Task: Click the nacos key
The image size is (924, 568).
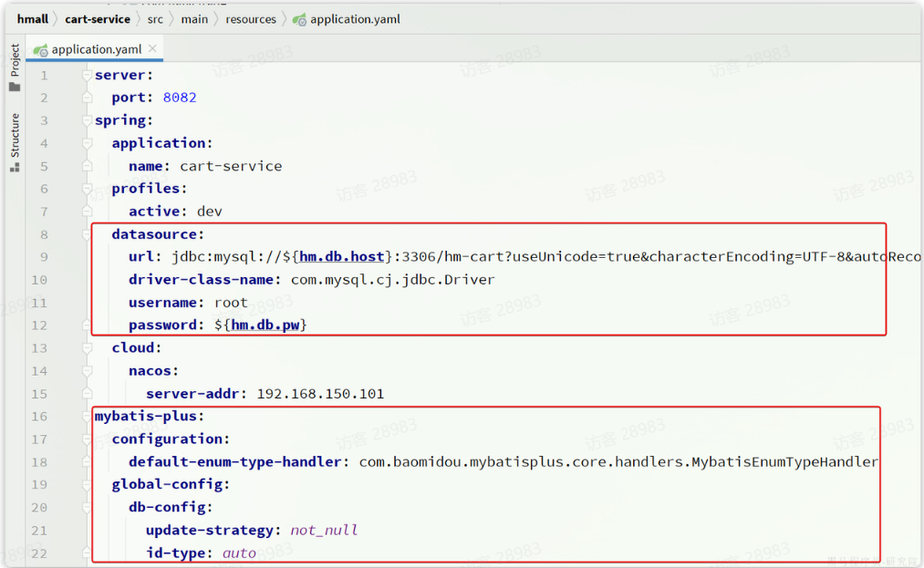Action: tap(150, 371)
